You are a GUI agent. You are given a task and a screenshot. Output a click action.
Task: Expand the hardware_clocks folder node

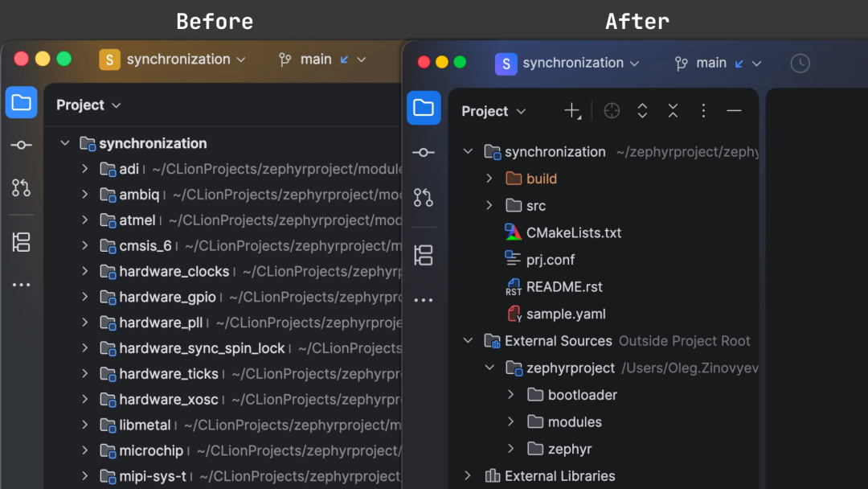click(x=84, y=271)
